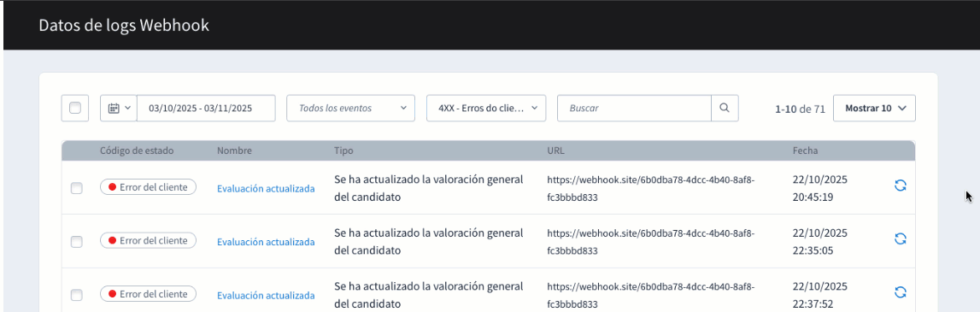Viewport: 980px width, 312px height.
Task: Click the date 22/10/2025 22:35:05
Action: [820, 241]
